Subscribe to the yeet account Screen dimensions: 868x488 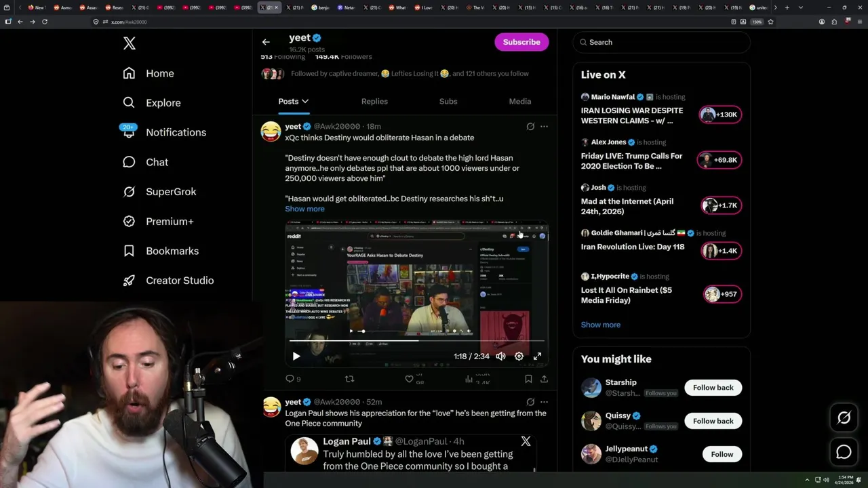click(x=521, y=42)
